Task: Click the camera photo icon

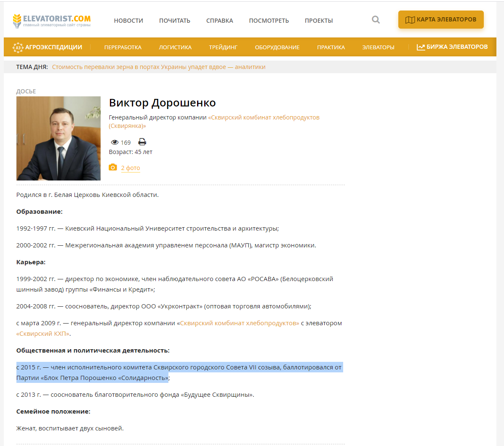Action: pyautogui.click(x=113, y=167)
